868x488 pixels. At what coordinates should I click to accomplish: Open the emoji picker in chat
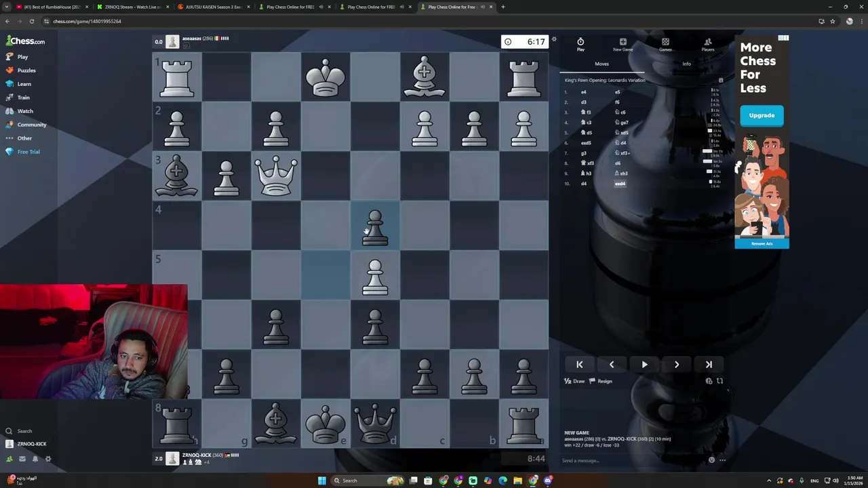point(711,460)
